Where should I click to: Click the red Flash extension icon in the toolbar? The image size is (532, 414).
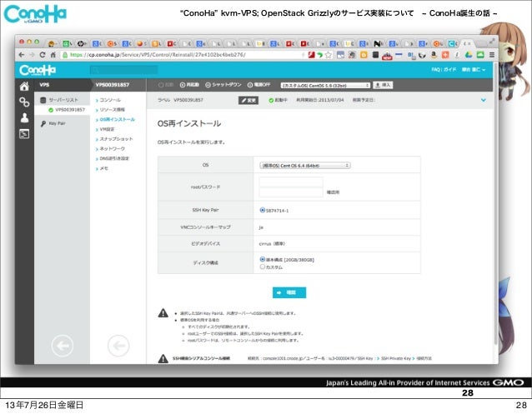311,55
